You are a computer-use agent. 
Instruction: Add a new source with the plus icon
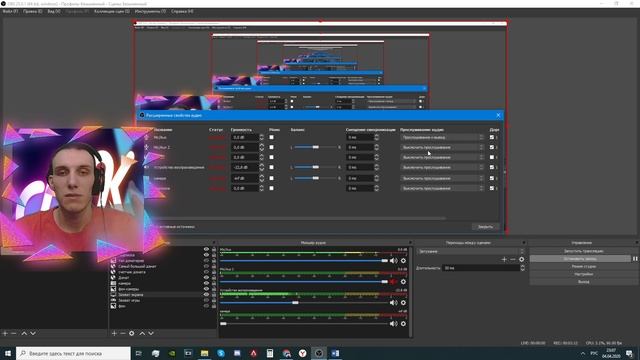click(114, 333)
